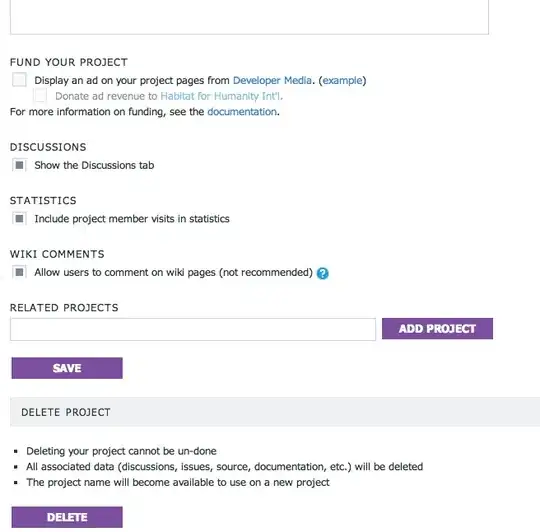Click the Show the Discussions tab label

94,165
